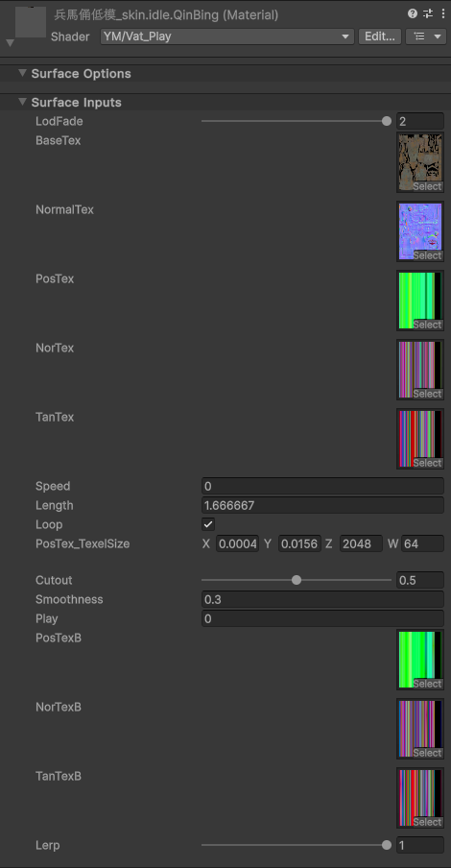Click the Smoothness property label
Image resolution: width=451 pixels, height=868 pixels.
pyautogui.click(x=69, y=599)
